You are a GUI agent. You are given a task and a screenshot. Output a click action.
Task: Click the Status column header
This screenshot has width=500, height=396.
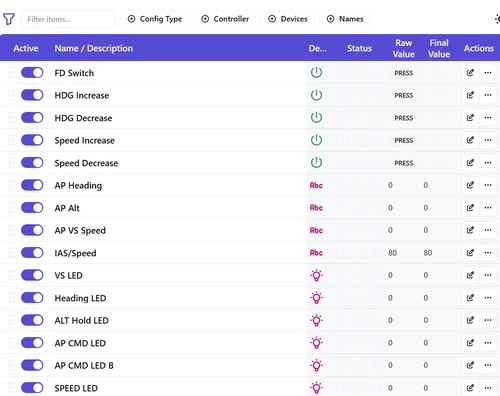click(359, 48)
